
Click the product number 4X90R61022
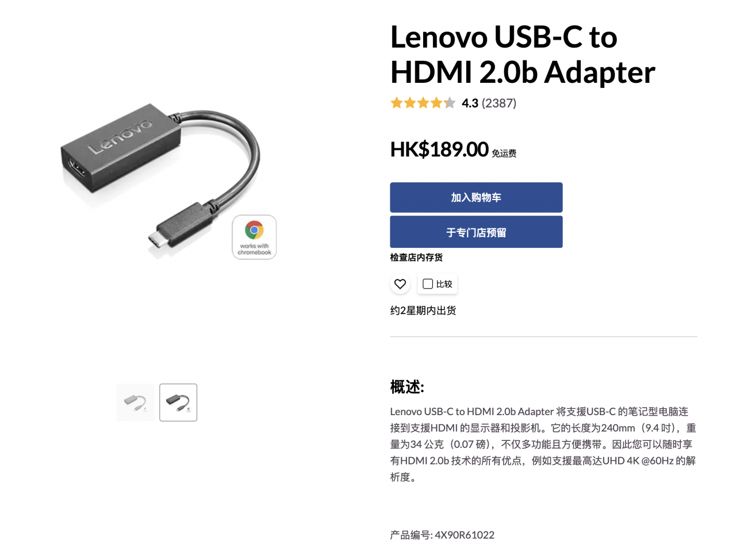(x=465, y=535)
